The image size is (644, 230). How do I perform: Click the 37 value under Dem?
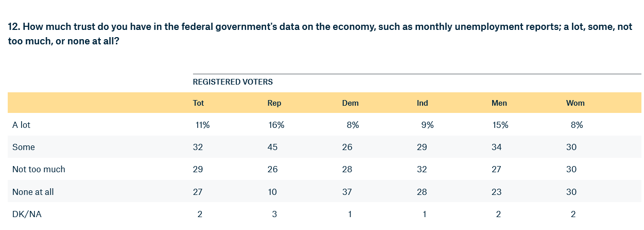[347, 192]
